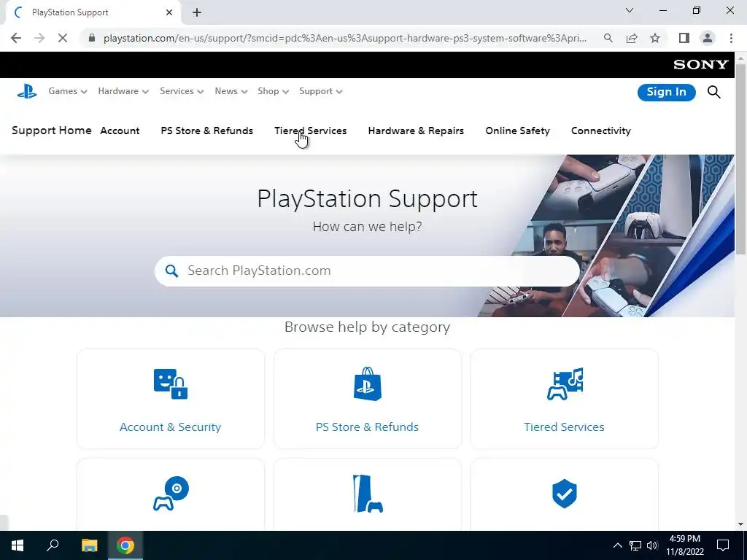Expand the Shop dropdown menu
This screenshot has height=560, width=747.
(x=274, y=91)
